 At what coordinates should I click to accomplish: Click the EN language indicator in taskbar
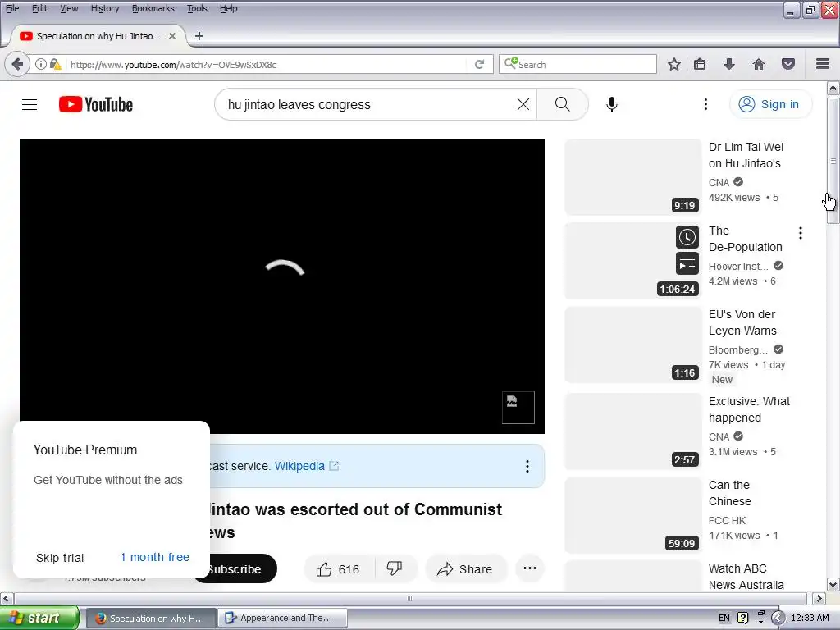pos(724,618)
